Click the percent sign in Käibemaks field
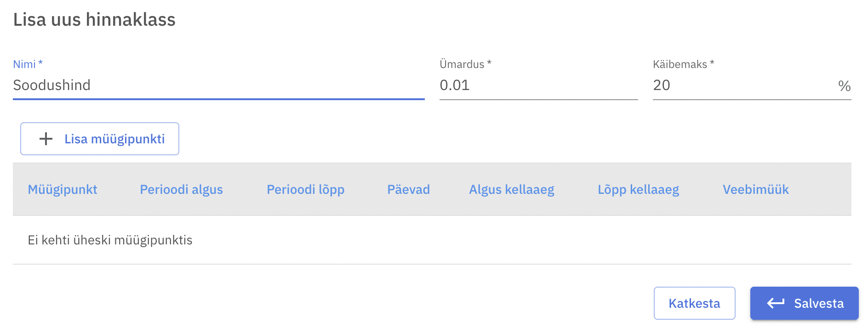868x328 pixels. click(x=844, y=86)
